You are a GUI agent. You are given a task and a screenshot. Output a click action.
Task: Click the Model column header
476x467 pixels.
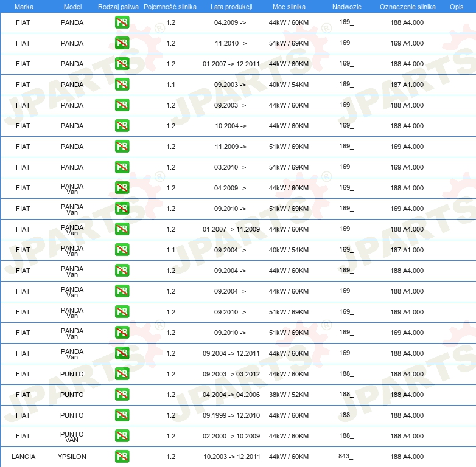point(72,7)
